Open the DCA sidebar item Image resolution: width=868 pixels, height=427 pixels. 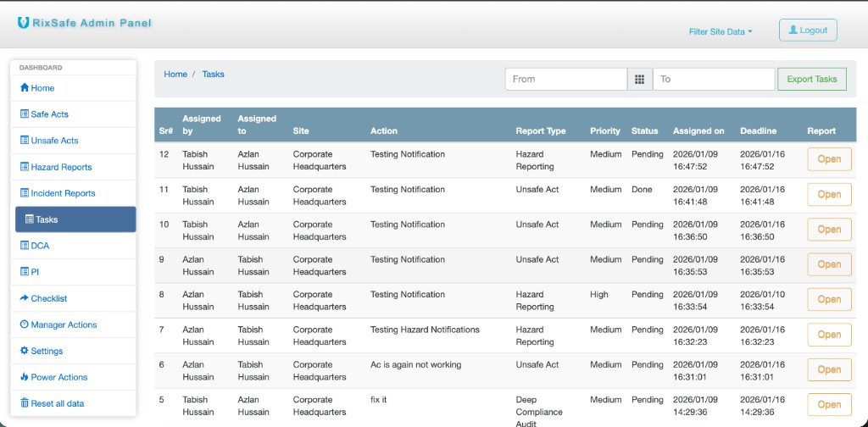coord(73,246)
